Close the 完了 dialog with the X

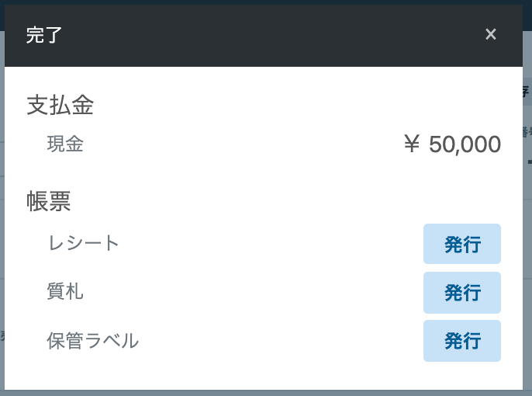click(x=490, y=34)
